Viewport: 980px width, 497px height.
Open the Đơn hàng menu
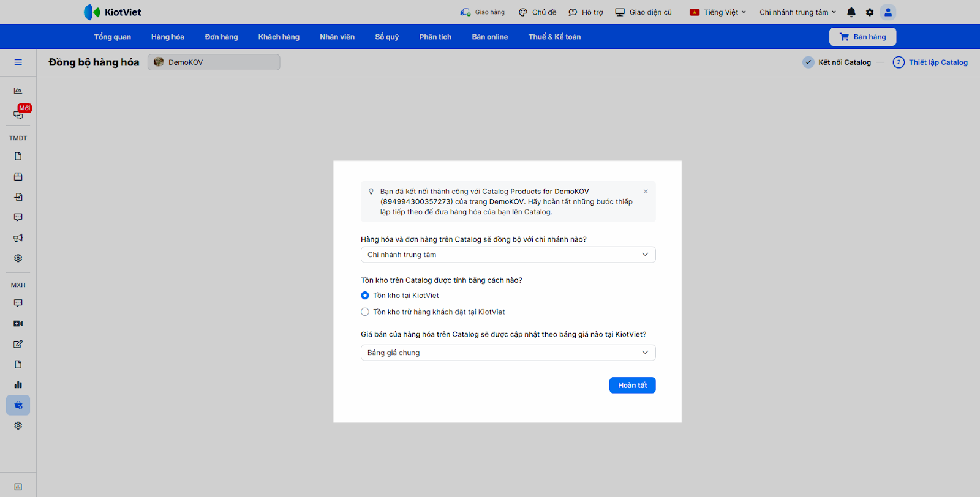pyautogui.click(x=222, y=37)
